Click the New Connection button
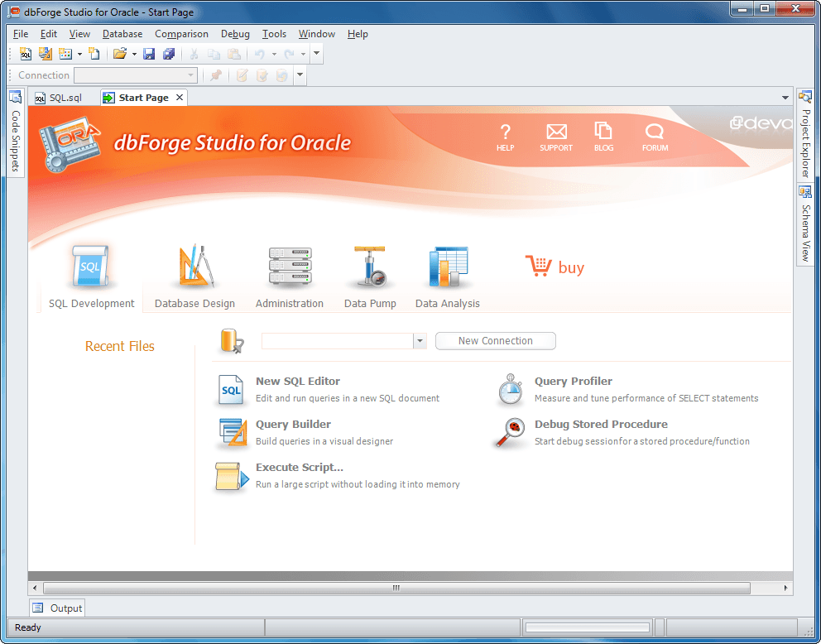Image resolution: width=821 pixels, height=644 pixels. (x=495, y=341)
